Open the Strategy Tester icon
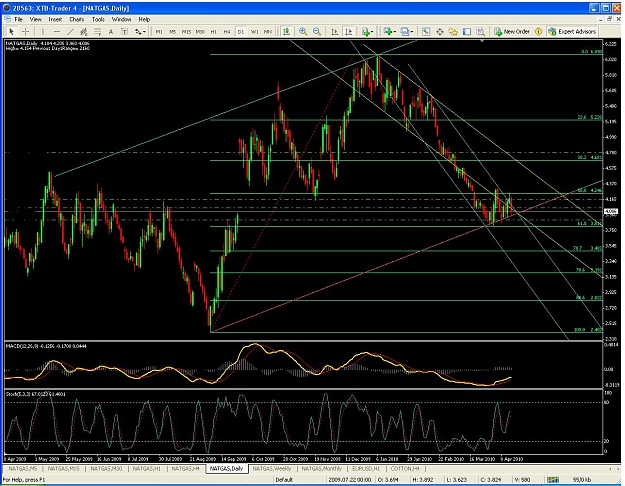 pos(481,31)
